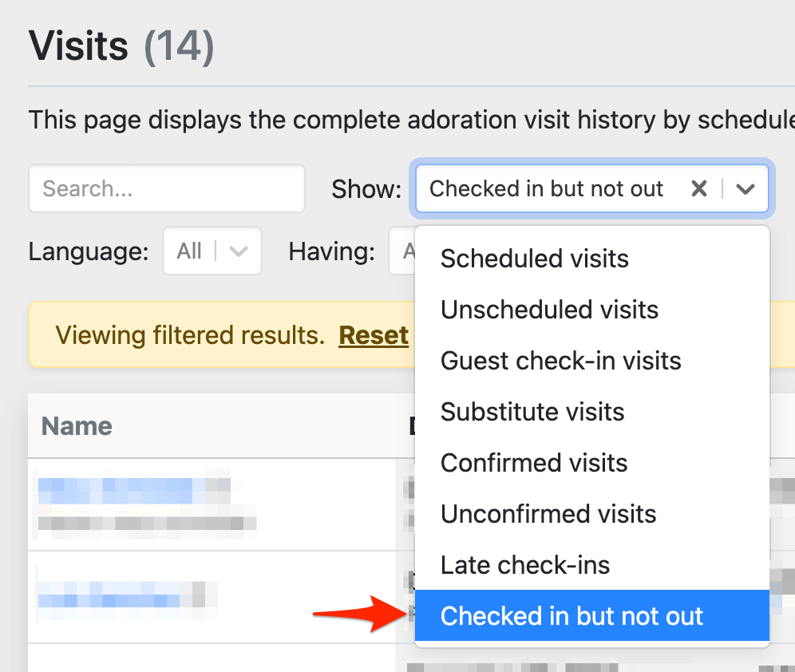Collapse the Show dropdown chevron

point(746,189)
